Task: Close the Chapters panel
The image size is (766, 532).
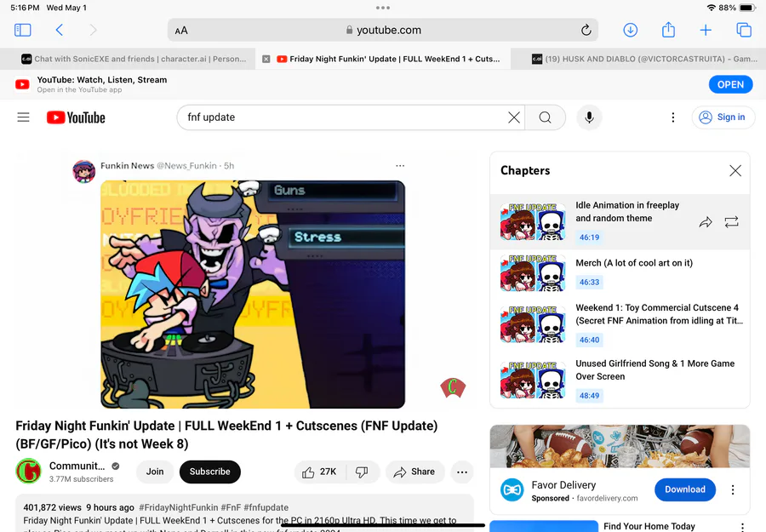Action: click(x=735, y=170)
